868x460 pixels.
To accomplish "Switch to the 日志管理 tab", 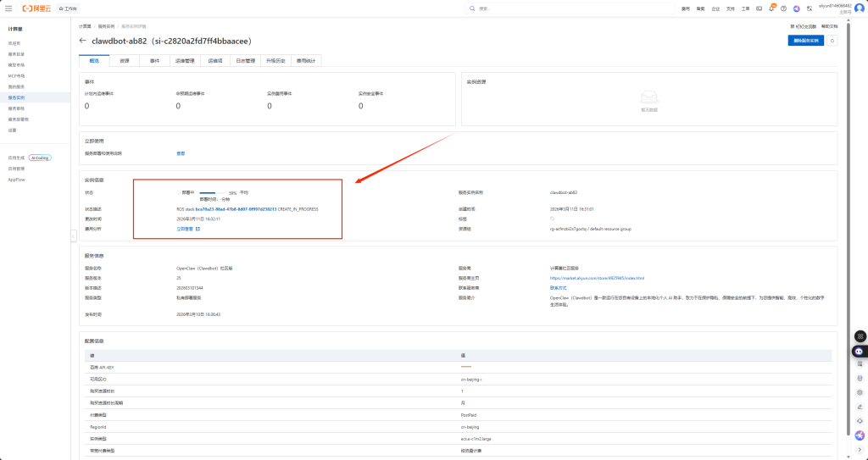I will coord(245,61).
